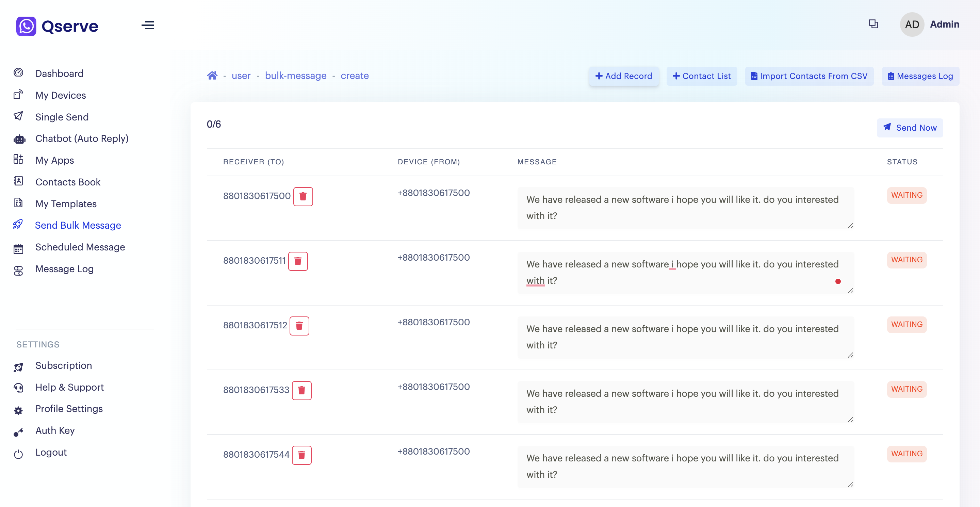Click the Add Record button
Image resolution: width=980 pixels, height=507 pixels.
623,76
